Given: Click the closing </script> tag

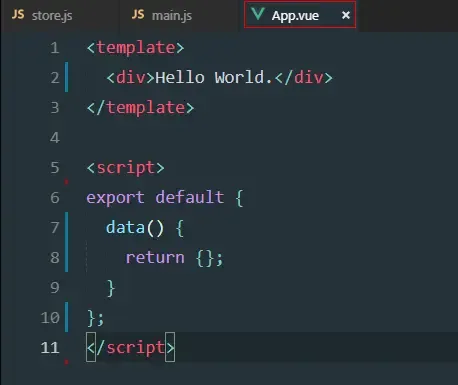Looking at the screenshot, I should pos(130,348).
